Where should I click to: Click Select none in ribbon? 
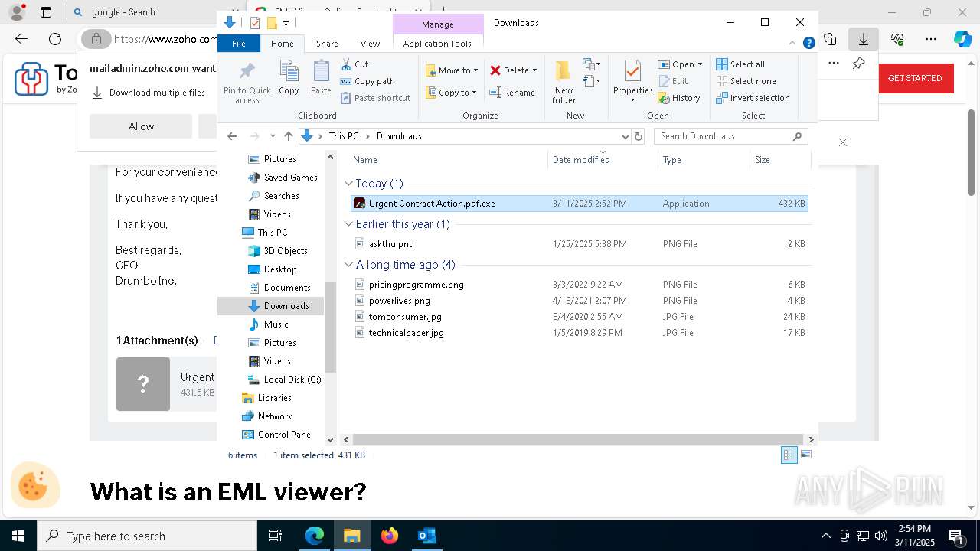746,81
